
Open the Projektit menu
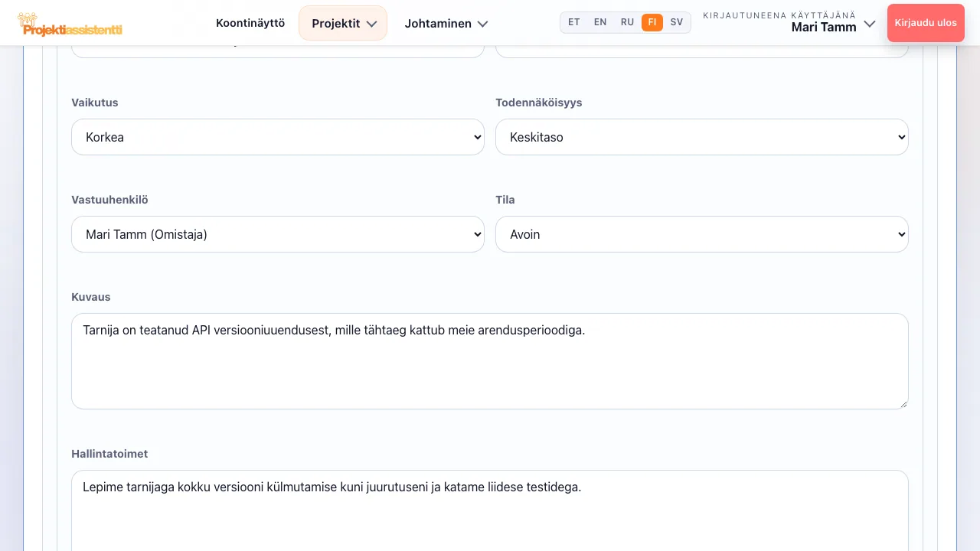coord(343,23)
